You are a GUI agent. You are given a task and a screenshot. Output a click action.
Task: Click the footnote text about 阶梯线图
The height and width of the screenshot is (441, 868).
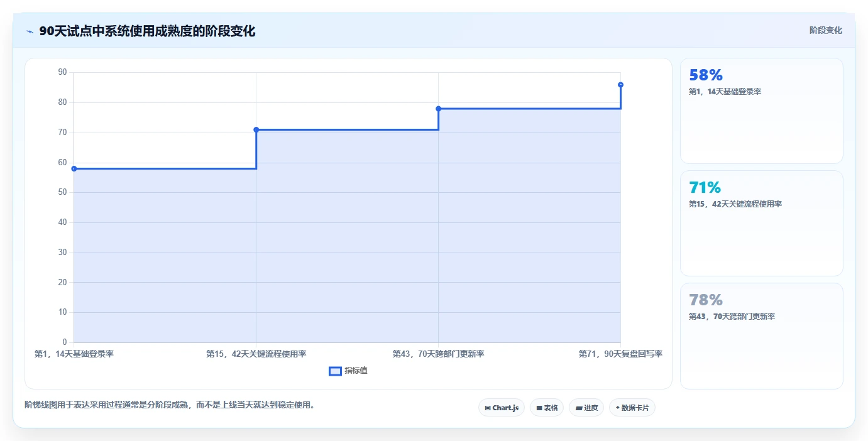(x=170, y=405)
